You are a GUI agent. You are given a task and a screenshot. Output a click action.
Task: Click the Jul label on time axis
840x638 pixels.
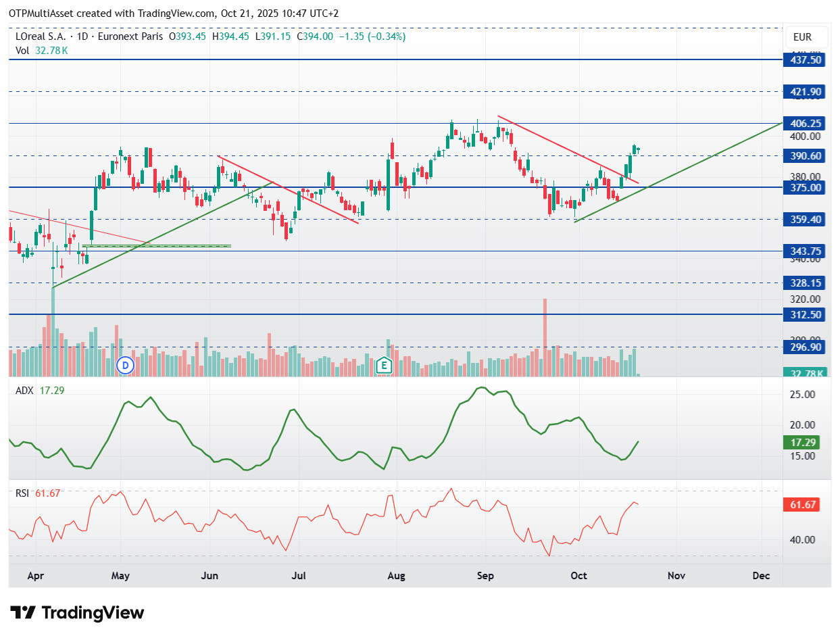click(x=298, y=576)
